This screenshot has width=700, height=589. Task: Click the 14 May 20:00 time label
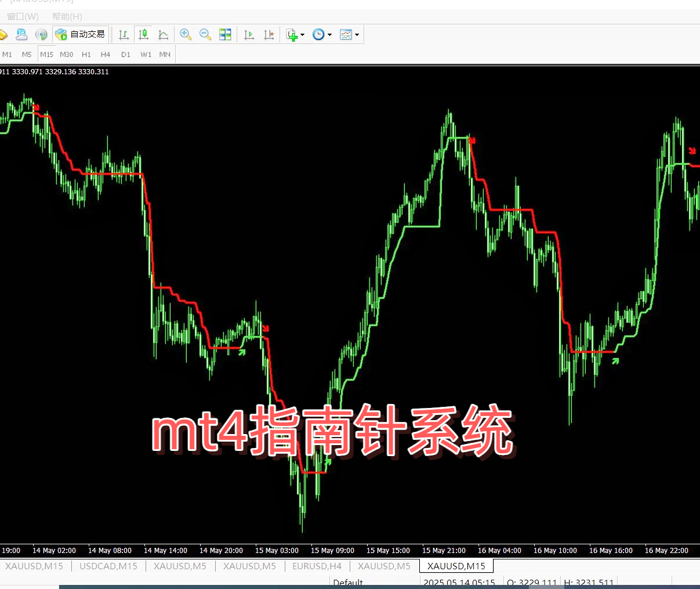pos(221,550)
